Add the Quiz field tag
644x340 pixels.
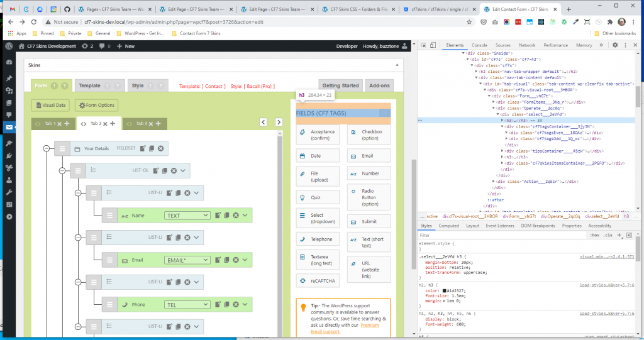point(318,196)
